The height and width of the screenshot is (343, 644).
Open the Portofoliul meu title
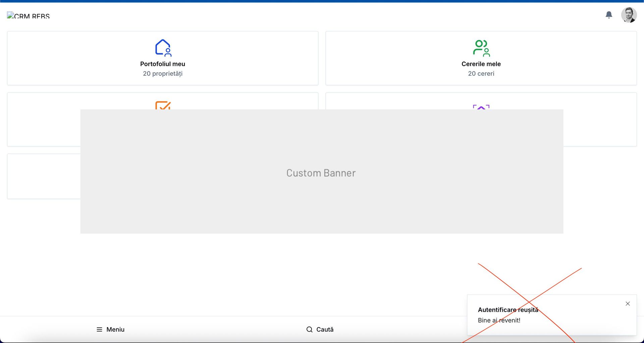coord(163,64)
